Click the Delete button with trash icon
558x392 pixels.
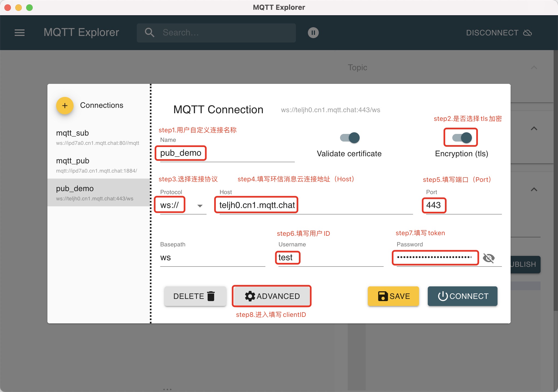pos(195,296)
